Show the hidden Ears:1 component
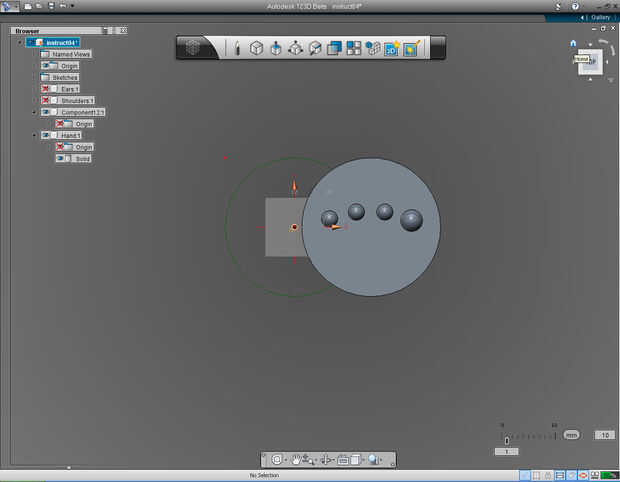Viewport: 620px width, 482px height. [45, 89]
